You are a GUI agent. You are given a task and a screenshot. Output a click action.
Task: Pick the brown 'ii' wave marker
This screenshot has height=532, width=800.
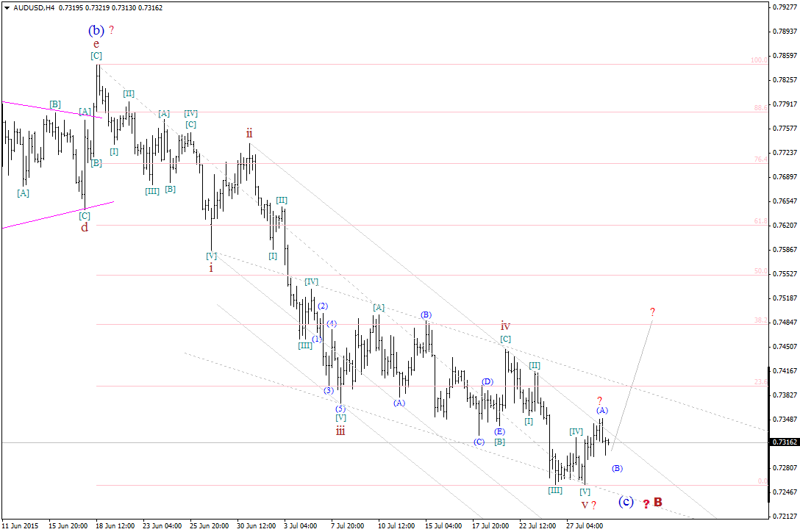pos(249,133)
